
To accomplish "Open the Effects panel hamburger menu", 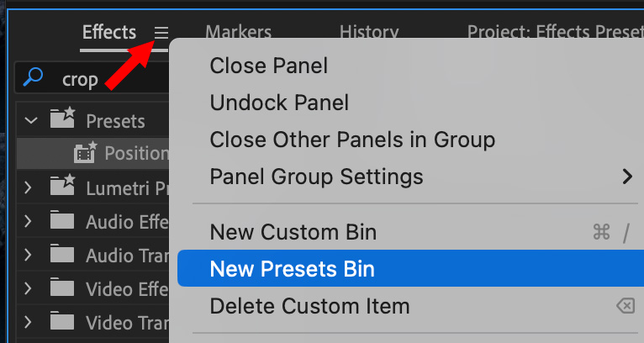I will click(x=161, y=33).
